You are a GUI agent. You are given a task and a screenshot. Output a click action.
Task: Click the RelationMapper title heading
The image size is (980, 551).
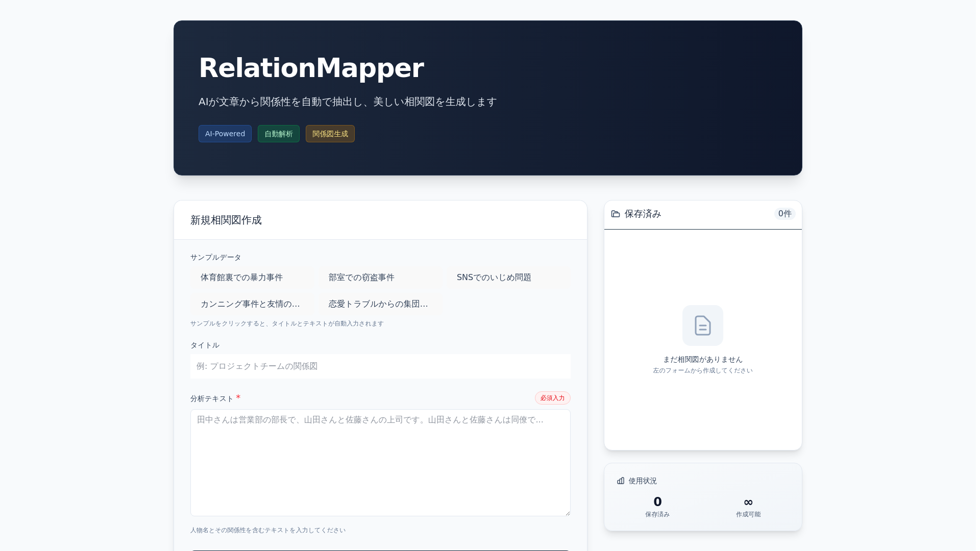(311, 68)
